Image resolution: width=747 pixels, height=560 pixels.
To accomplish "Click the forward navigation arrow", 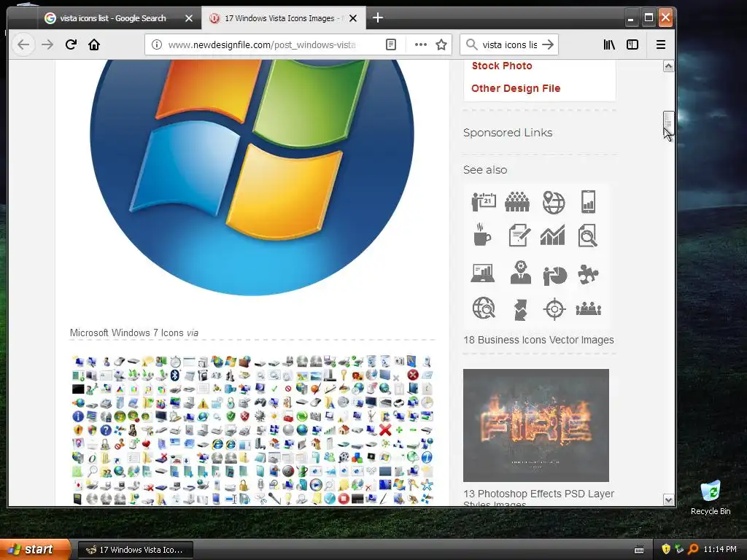I will pyautogui.click(x=47, y=44).
